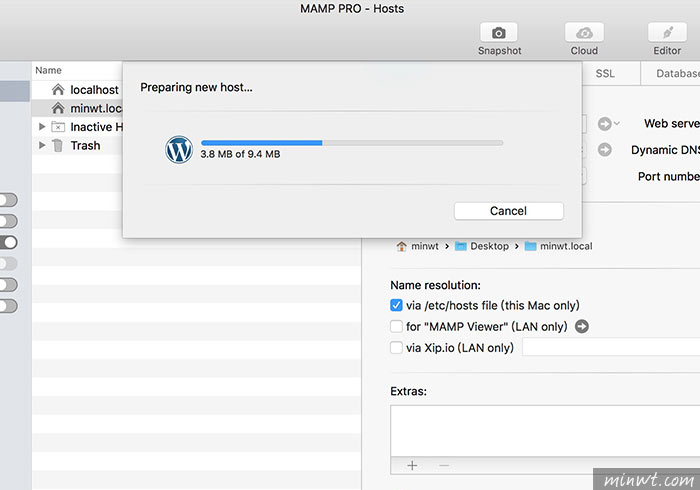Image resolution: width=700 pixels, height=490 pixels.
Task: Turn off the enabled dark sidebar switch
Action: 8,242
